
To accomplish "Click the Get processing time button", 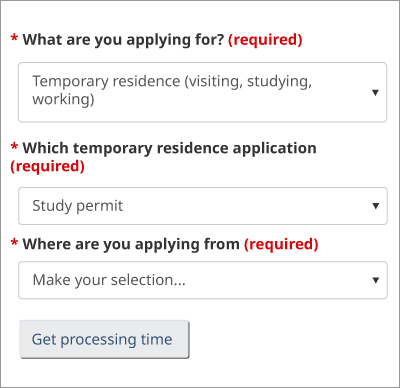I will 104,339.
